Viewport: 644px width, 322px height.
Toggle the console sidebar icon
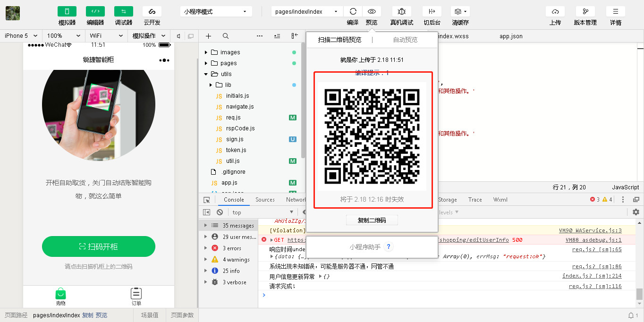(206, 212)
